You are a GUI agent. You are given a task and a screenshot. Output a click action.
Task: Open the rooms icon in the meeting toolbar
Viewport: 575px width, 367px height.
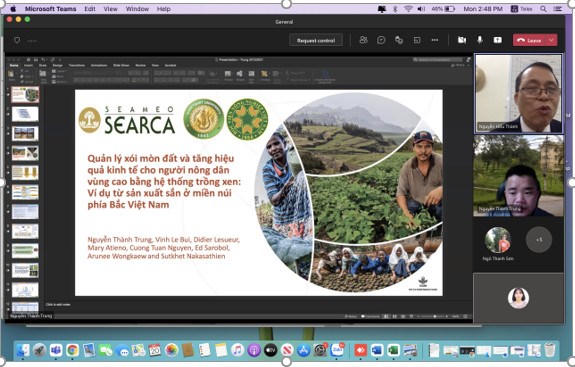point(417,40)
